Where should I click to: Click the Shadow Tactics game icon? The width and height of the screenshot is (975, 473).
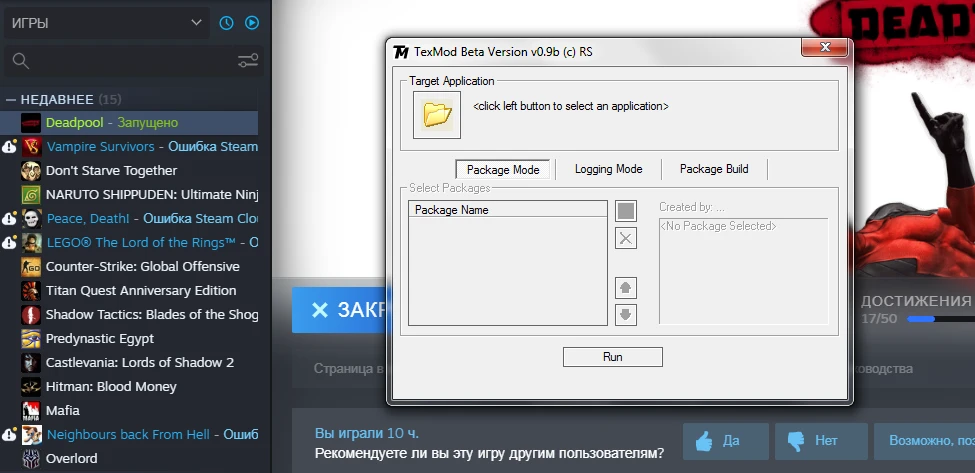(31, 315)
